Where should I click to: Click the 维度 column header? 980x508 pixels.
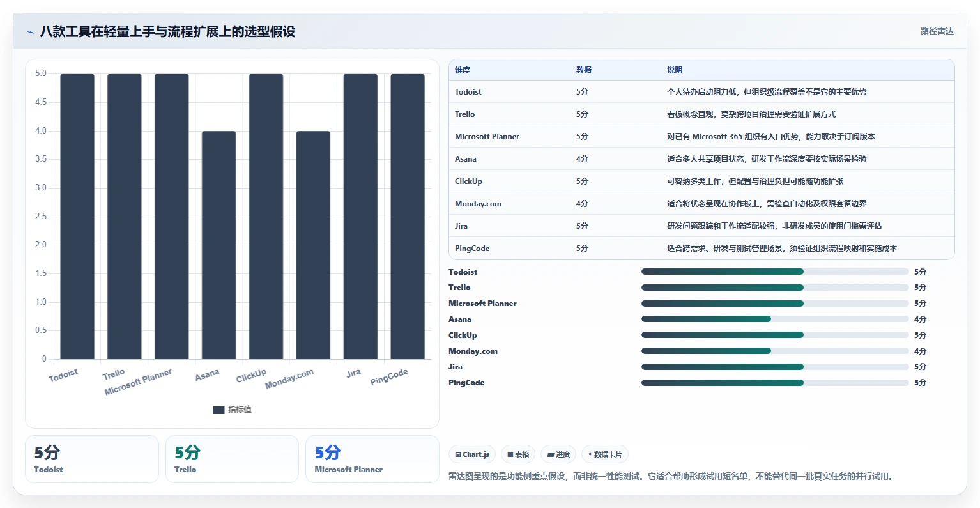pyautogui.click(x=463, y=70)
